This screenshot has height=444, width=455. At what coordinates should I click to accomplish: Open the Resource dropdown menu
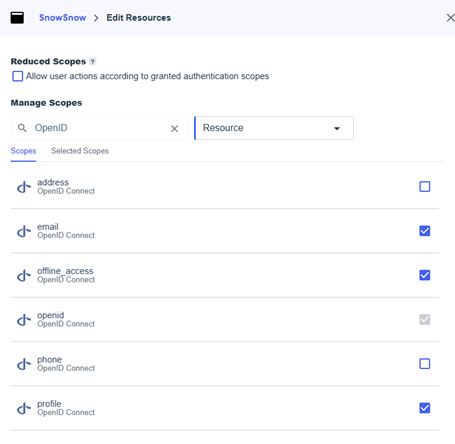[x=274, y=128]
